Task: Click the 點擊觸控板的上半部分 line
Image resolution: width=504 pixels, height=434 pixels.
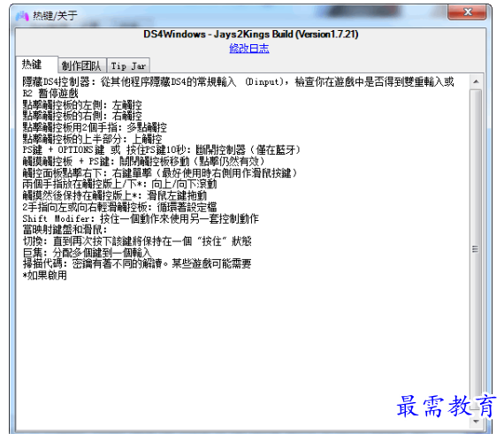Action: pyautogui.click(x=92, y=139)
